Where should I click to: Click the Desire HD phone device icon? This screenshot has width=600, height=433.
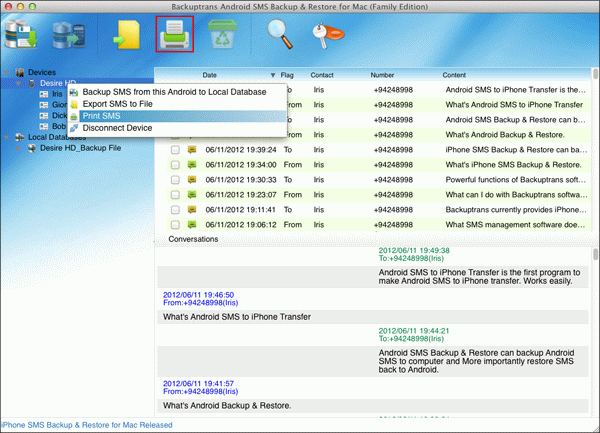[x=32, y=83]
